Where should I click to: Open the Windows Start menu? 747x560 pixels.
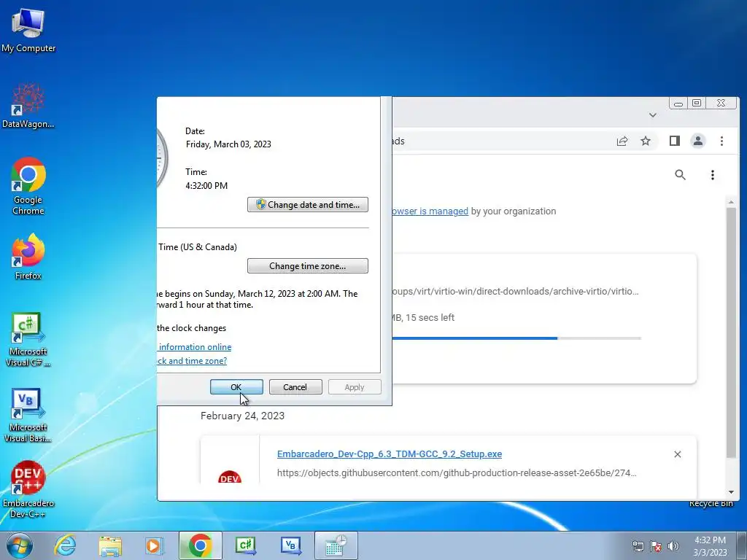pyautogui.click(x=20, y=545)
